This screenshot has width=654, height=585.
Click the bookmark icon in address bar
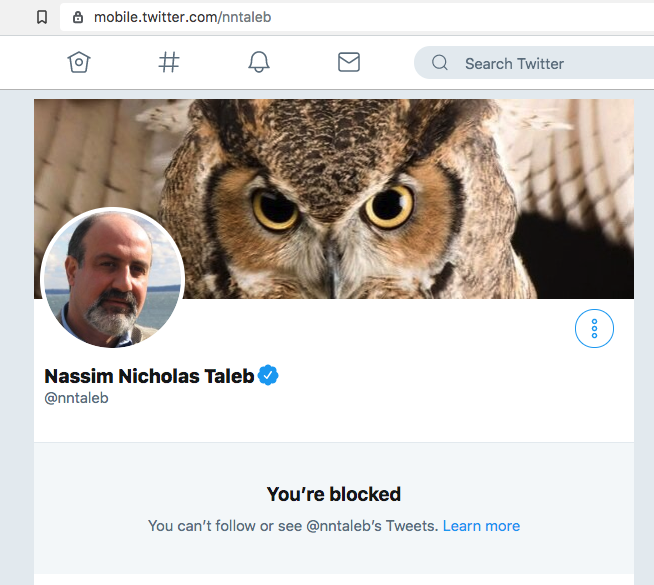pos(42,17)
